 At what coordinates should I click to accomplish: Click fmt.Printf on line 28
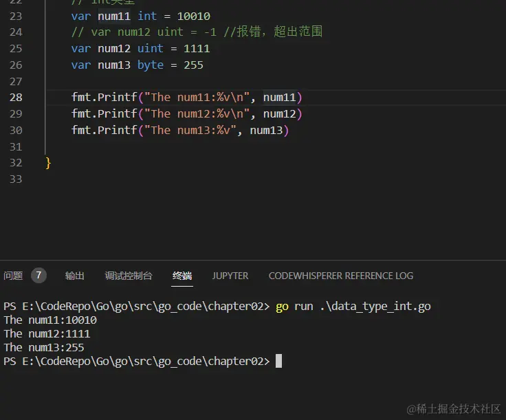[104, 98]
